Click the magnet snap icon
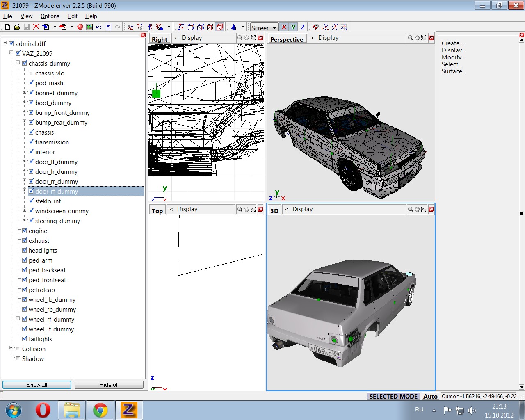This screenshot has width=525, height=420. (315, 27)
